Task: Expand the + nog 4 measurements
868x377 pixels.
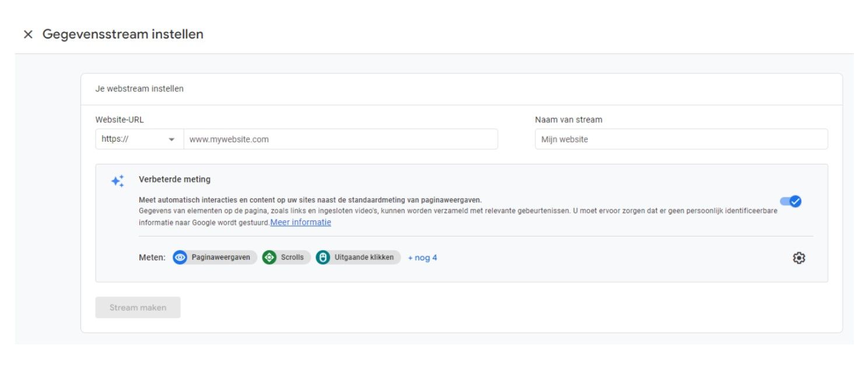Action: (x=422, y=258)
